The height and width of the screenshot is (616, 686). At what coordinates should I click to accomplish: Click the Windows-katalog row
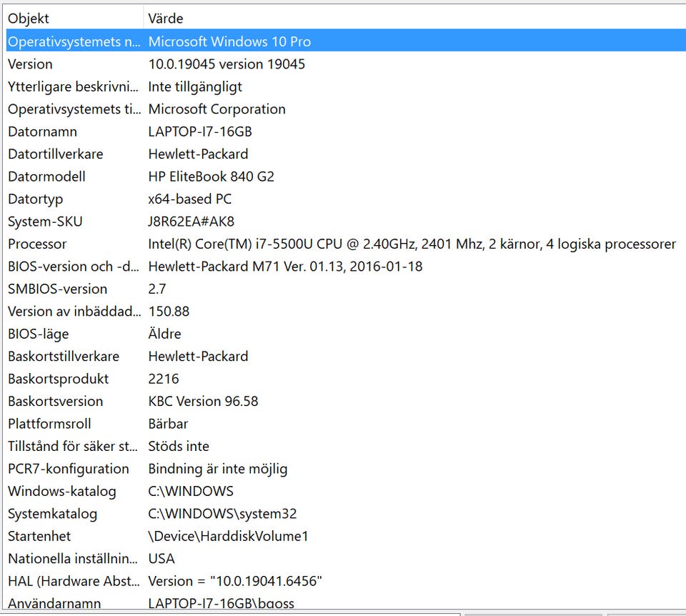click(61, 491)
